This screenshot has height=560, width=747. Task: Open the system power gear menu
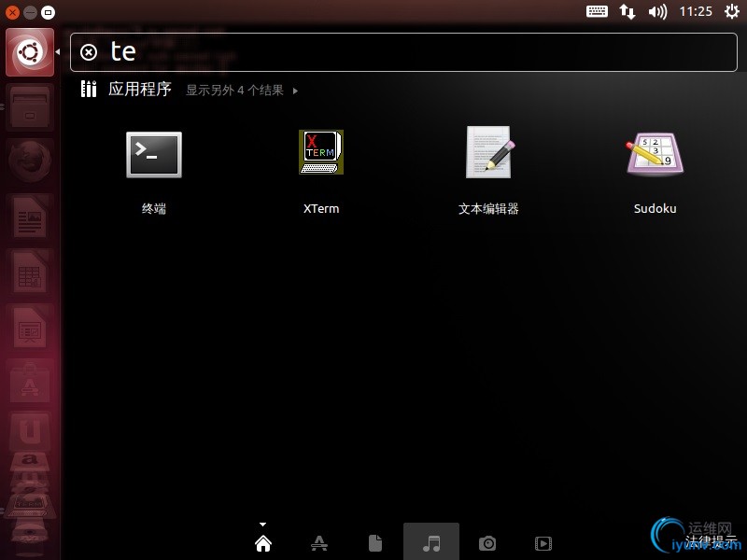732,11
